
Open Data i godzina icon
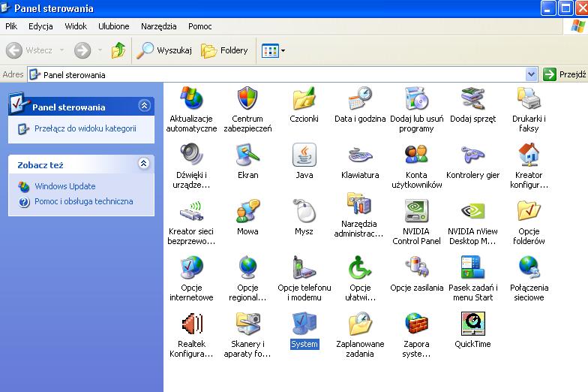[x=360, y=98]
